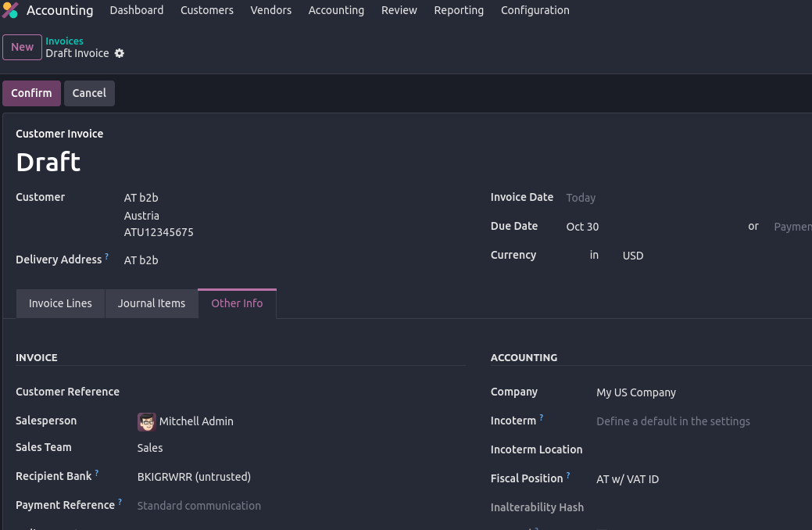Click help icon next to Fiscal Position
The image size is (812, 530).
coord(568,475)
